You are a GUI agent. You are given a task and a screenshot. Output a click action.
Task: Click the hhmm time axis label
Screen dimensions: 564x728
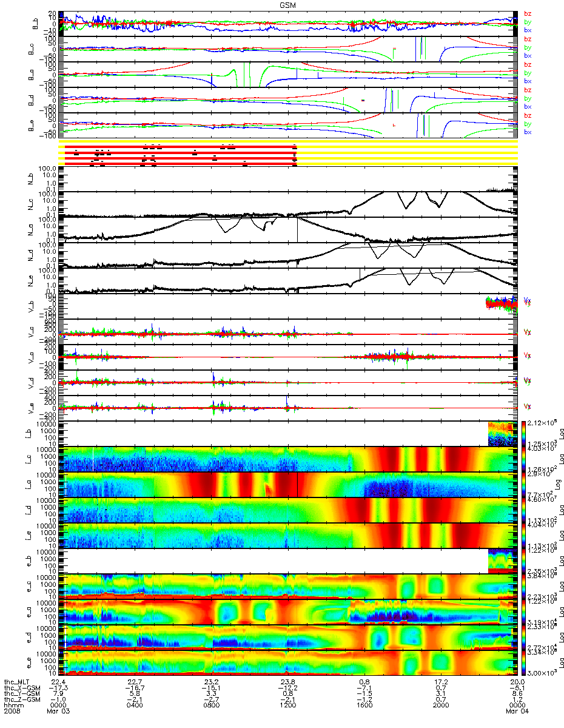click(x=14, y=706)
